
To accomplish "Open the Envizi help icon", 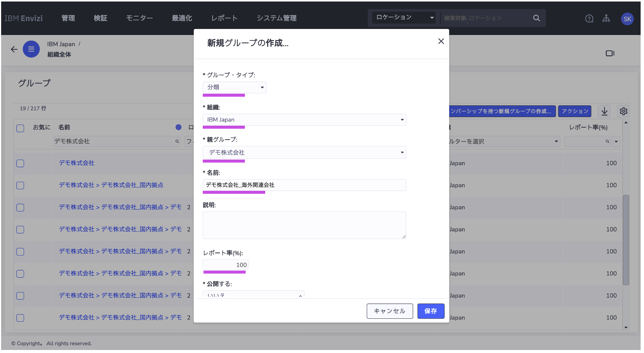I will [x=589, y=18].
